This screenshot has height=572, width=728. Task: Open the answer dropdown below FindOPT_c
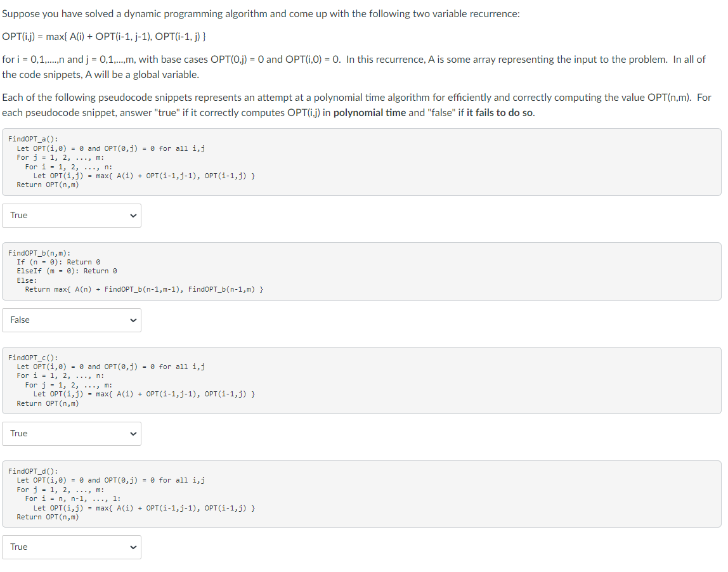pos(72,433)
